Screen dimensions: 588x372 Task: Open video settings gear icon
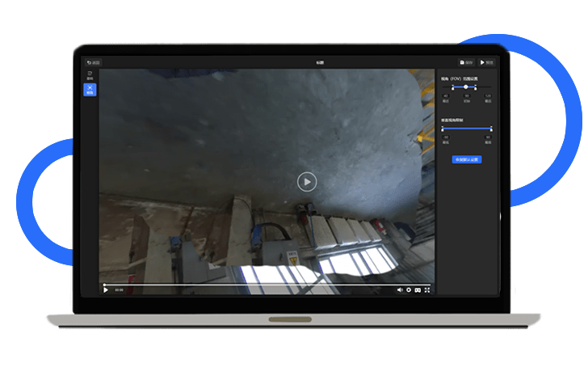coord(409,290)
